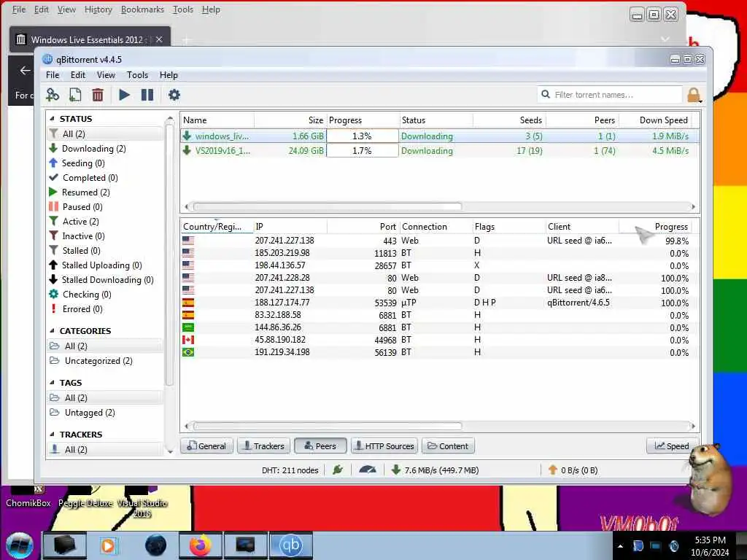
Task: Switch to the General tab
Action: coord(206,446)
